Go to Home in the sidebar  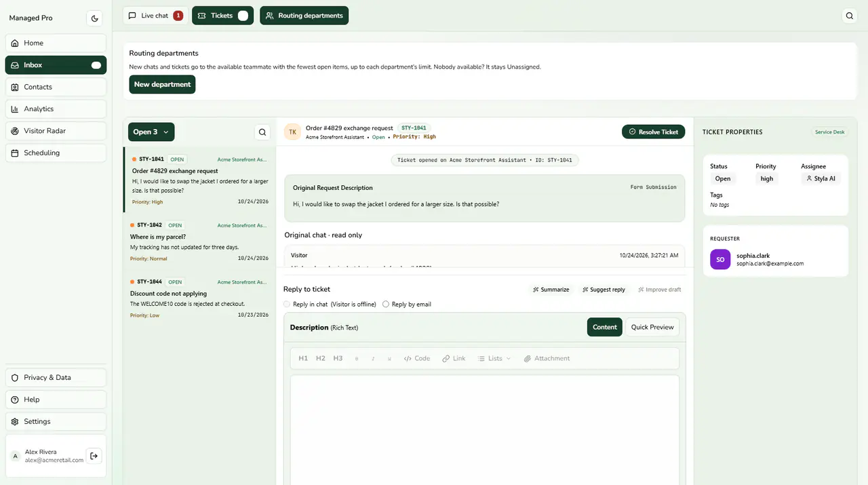click(56, 43)
